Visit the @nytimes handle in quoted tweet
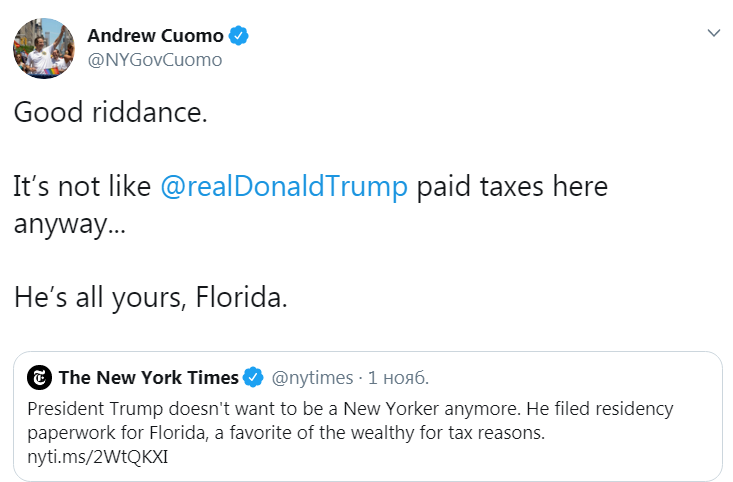Viewport: 733px width, 482px height. pyautogui.click(x=313, y=378)
